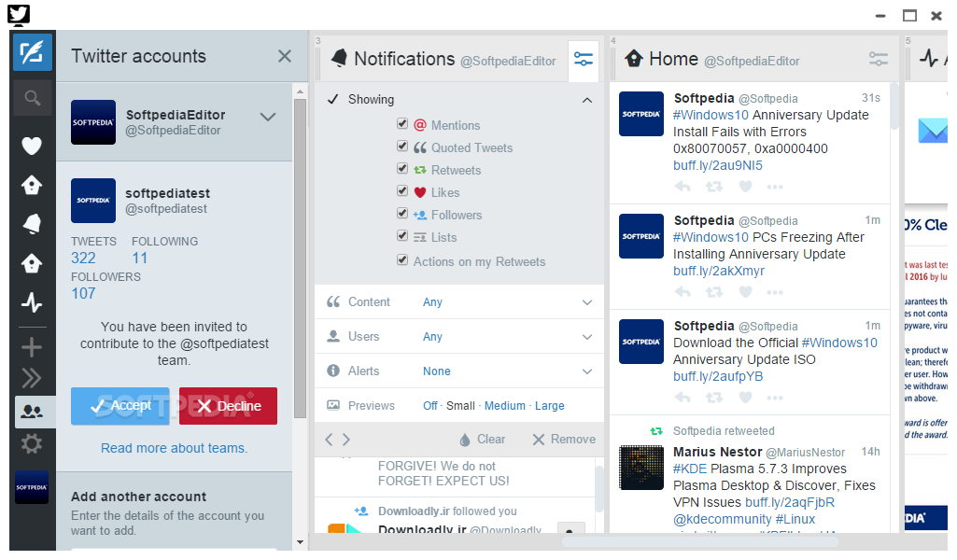This screenshot has width=957, height=560.
Task: Open buff.ly/2akXmyr link
Action: [x=718, y=271]
